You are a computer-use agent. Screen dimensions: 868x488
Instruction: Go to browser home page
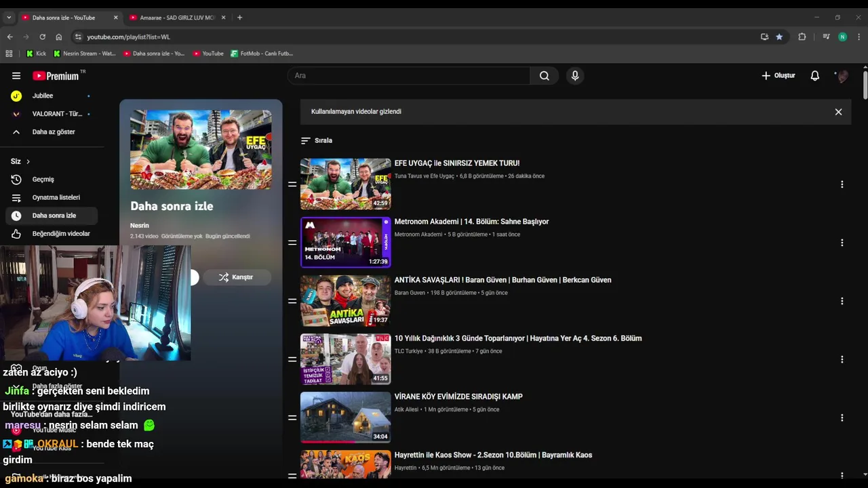[x=58, y=37]
